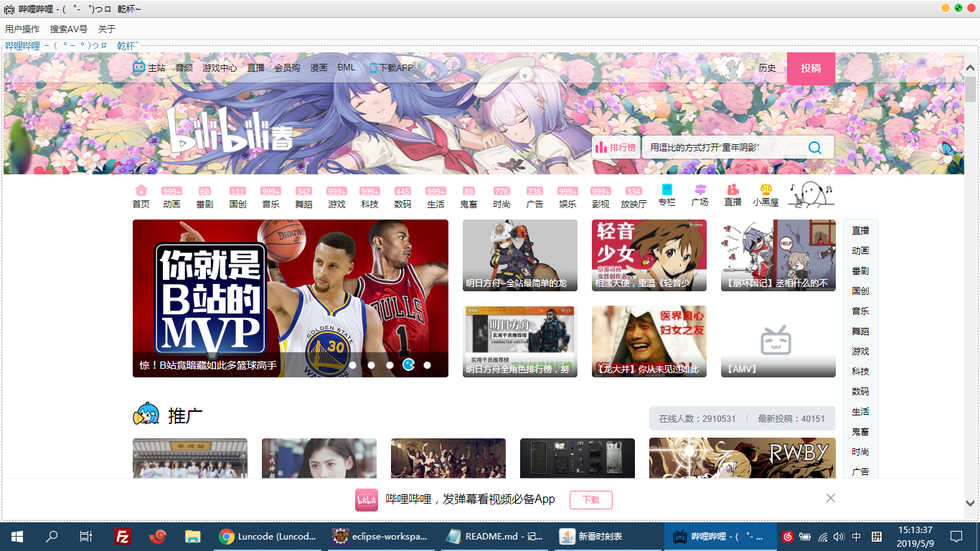Viewport: 980px width, 551px height.
Task: Open the 历史 history link
Action: [x=768, y=68]
